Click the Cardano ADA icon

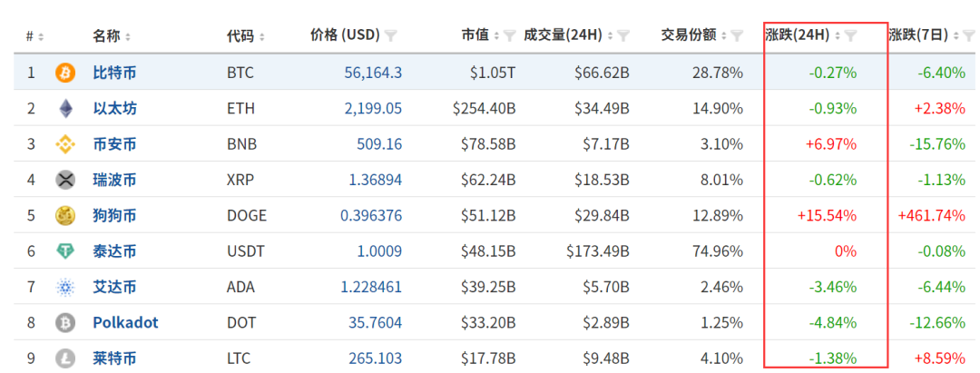tap(65, 288)
